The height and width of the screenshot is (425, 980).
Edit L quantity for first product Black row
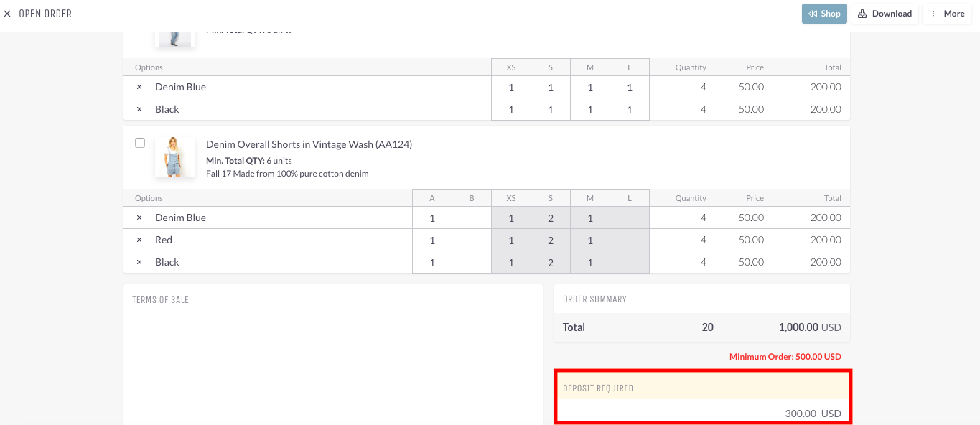tap(630, 109)
